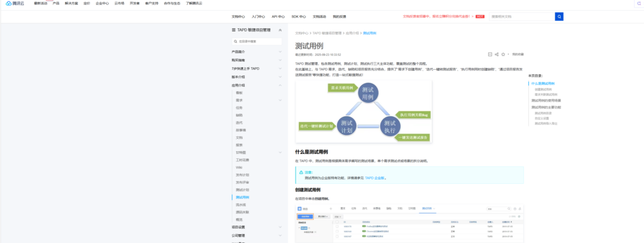Open 合作与生态 in top navigation
Screen dimensions: 644x243
(172, 3)
